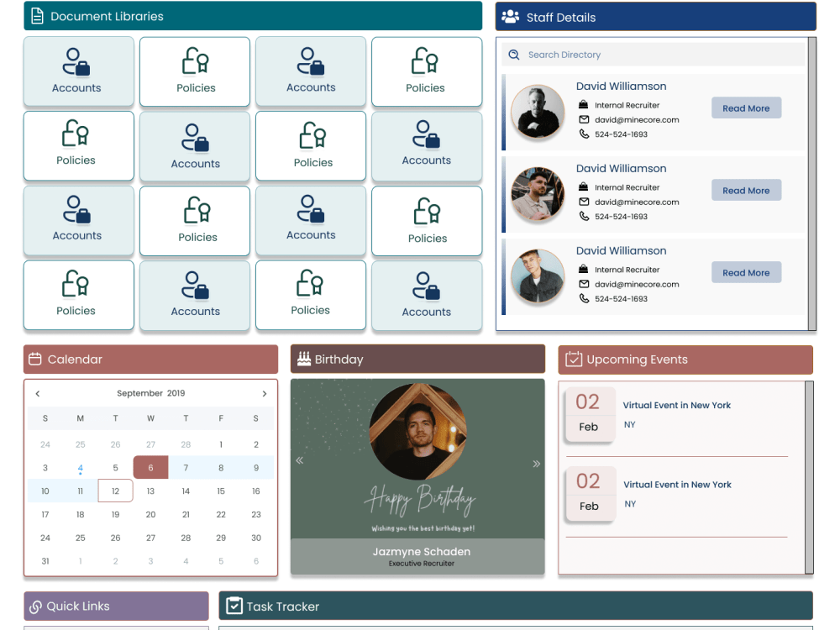Click the first Read More button

click(746, 108)
